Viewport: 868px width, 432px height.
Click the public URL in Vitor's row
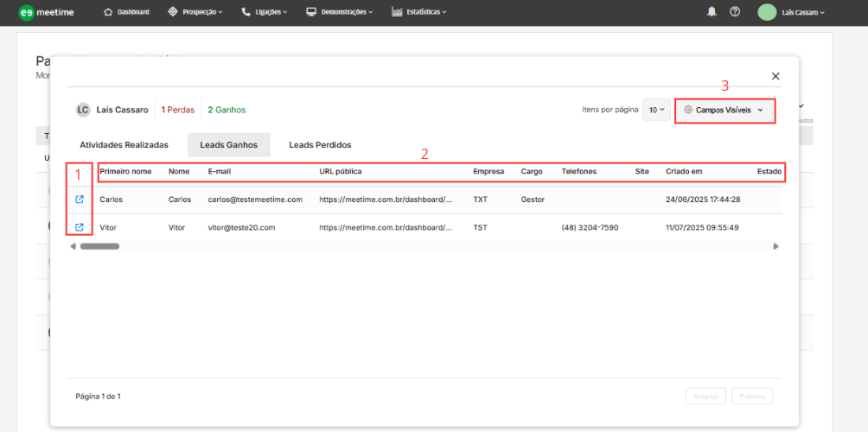[386, 227]
